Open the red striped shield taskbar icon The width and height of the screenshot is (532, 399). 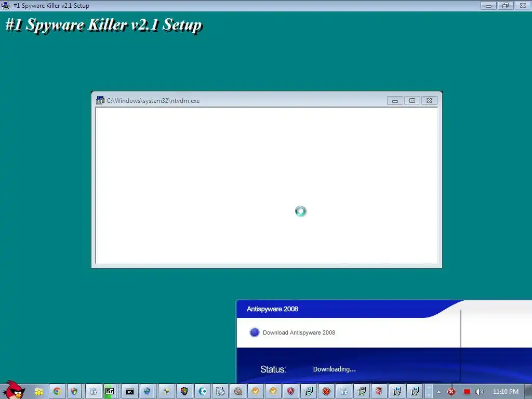click(x=379, y=392)
